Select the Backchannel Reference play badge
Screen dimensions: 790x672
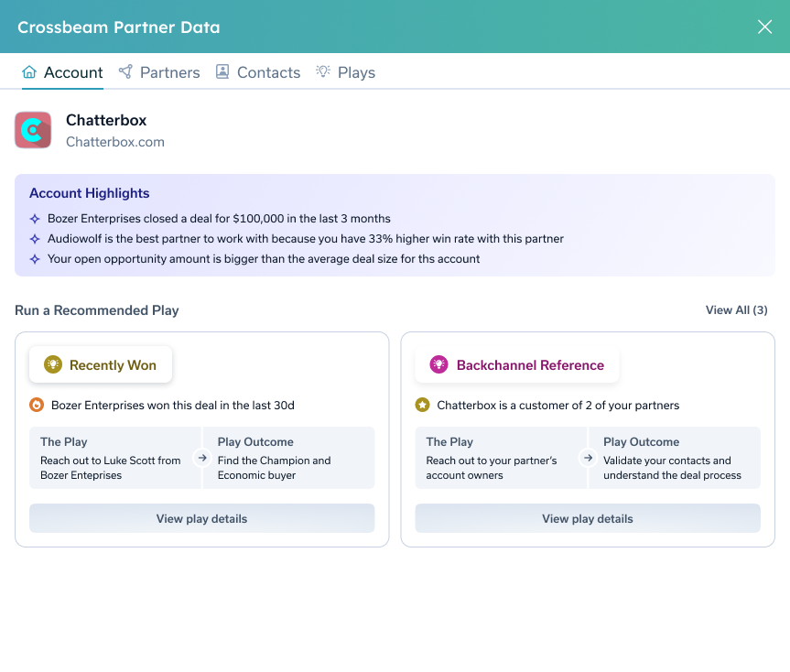coord(517,364)
